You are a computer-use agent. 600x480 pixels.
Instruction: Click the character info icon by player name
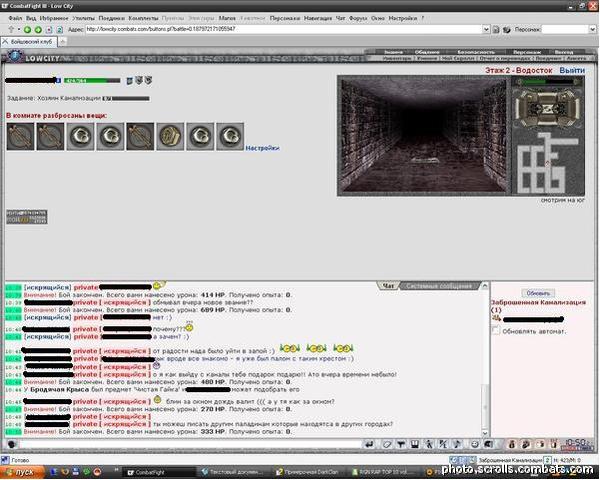click(x=58, y=80)
